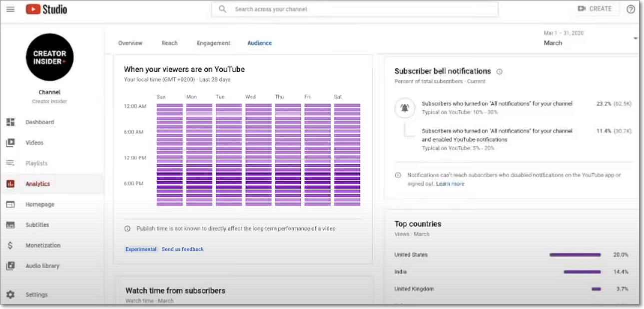The width and height of the screenshot is (644, 309).
Task: Focus the Search across your channel field
Action: click(355, 9)
